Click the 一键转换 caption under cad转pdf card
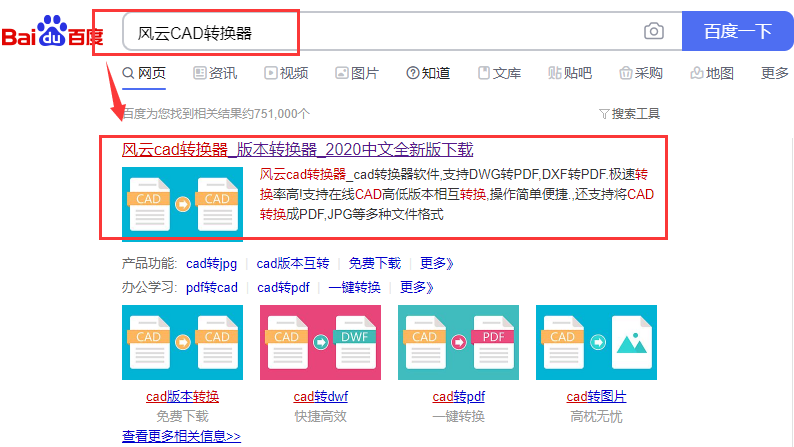 point(459,417)
